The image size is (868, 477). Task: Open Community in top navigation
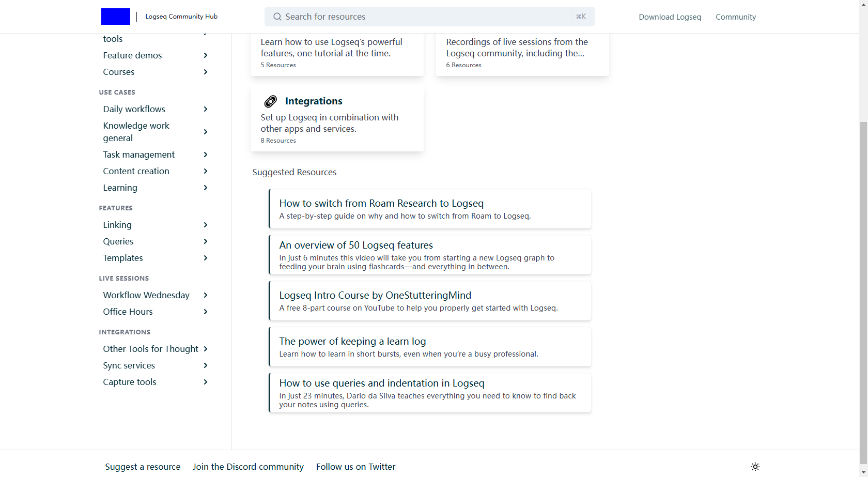coord(735,17)
